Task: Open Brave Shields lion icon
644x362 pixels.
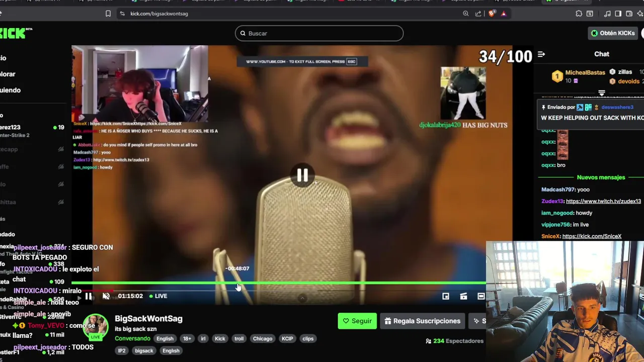Action: 492,14
